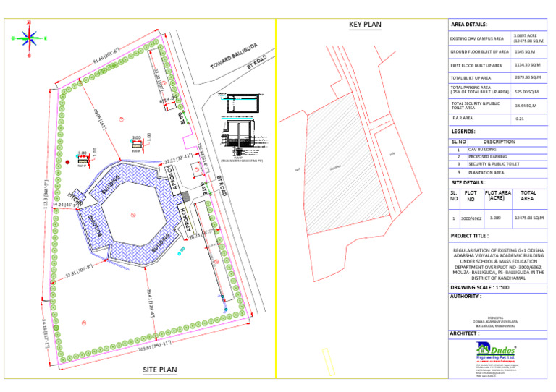The width and height of the screenshot is (556, 392).
Task: Select the 'OAV BUILDING' legend entry
Action: pos(482,150)
